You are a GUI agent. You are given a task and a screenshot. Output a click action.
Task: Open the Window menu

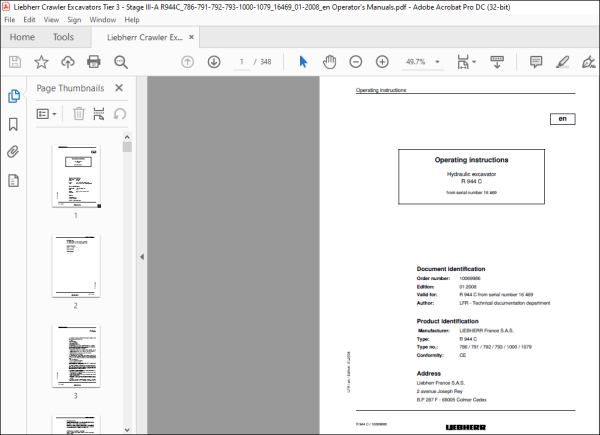tap(103, 20)
